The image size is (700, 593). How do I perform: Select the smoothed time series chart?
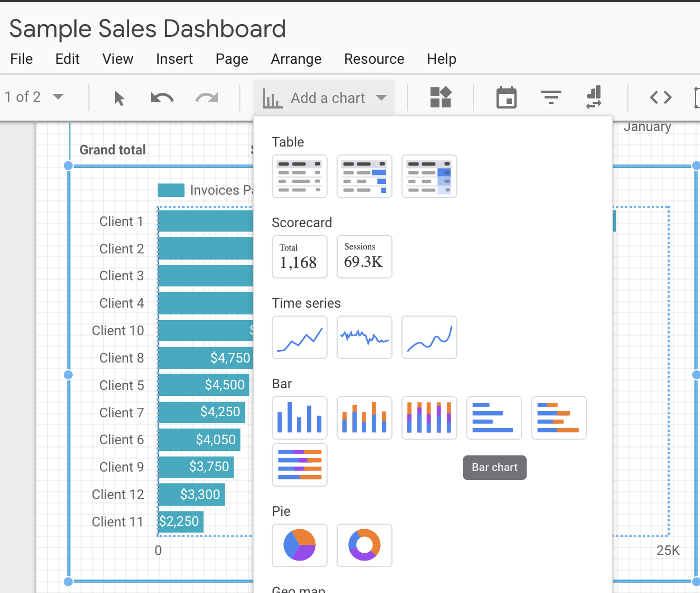pos(429,337)
